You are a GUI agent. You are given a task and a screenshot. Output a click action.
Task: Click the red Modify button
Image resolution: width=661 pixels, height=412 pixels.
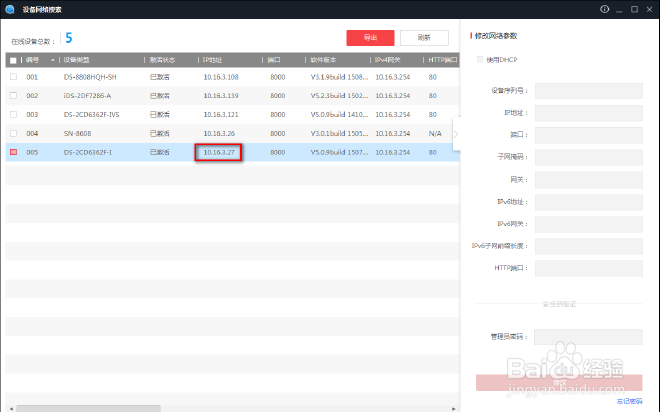(559, 382)
